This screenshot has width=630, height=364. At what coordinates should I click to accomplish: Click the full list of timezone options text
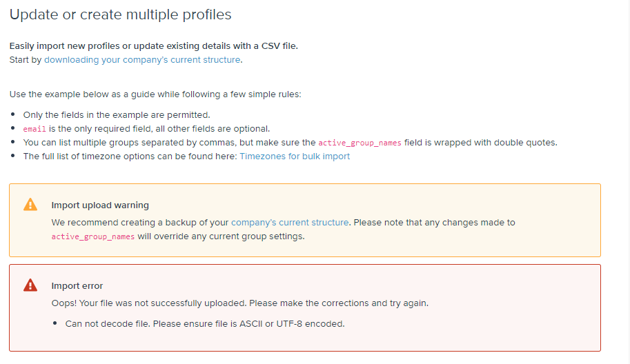click(129, 156)
